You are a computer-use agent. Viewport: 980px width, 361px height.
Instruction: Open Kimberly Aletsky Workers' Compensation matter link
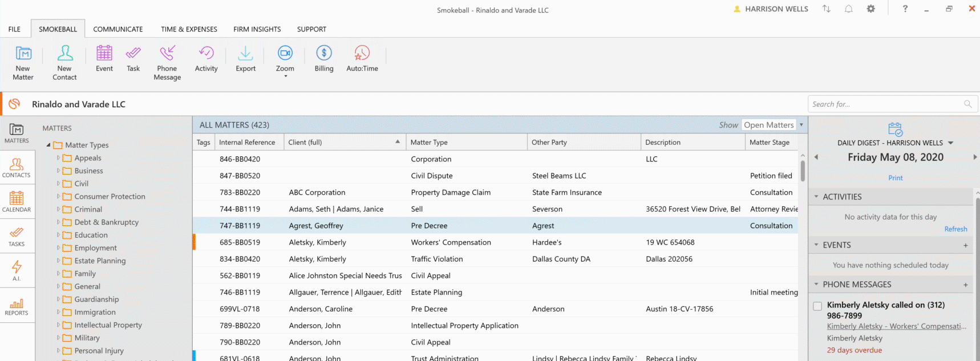(897, 326)
